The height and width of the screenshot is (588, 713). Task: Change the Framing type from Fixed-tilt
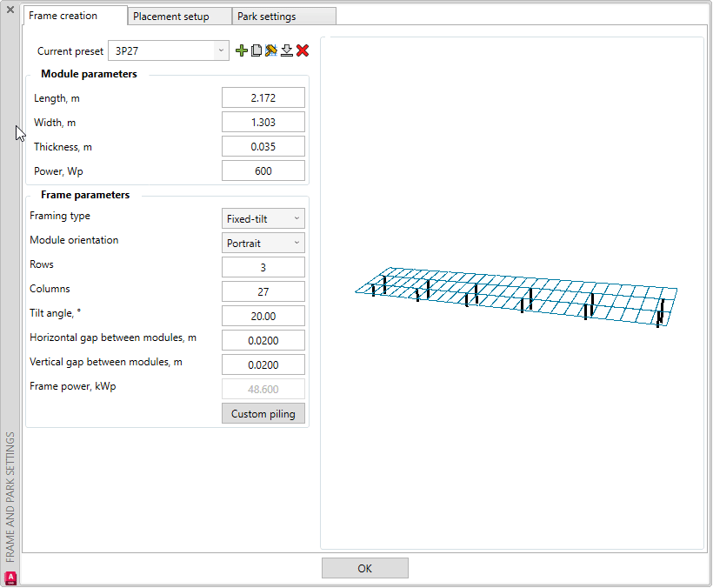(x=263, y=218)
